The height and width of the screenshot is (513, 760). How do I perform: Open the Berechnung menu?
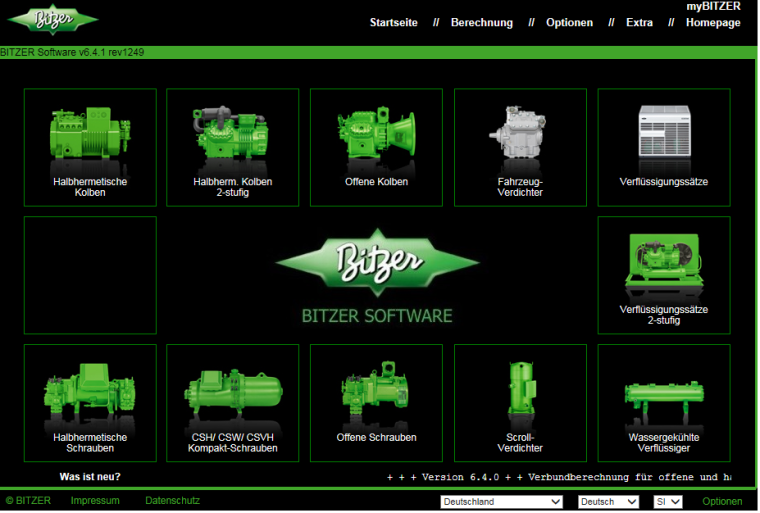coord(481,23)
